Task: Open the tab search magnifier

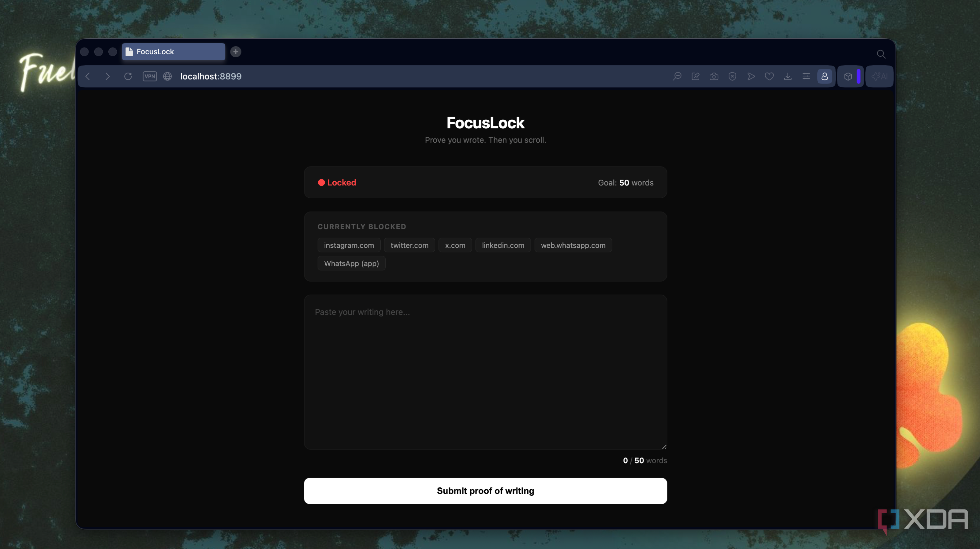Action: (x=881, y=54)
